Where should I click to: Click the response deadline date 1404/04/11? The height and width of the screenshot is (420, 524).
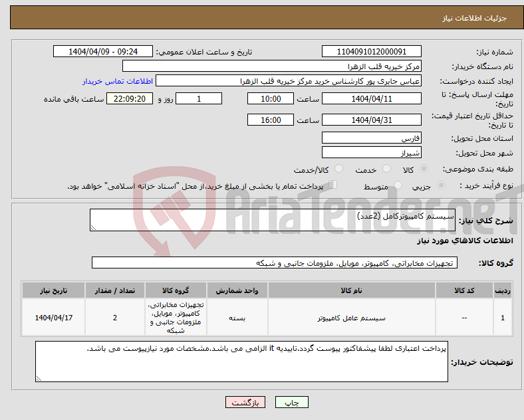(371, 98)
